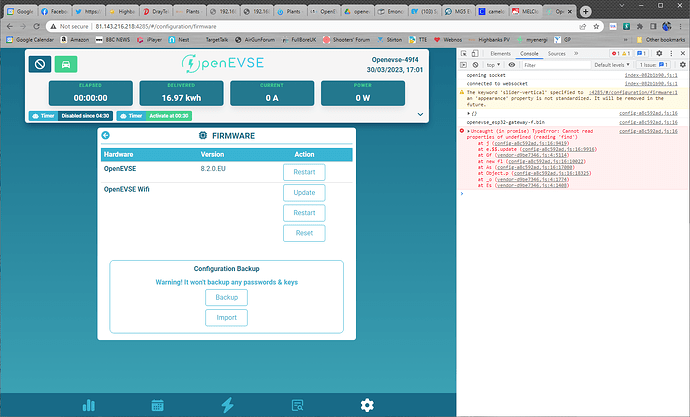This screenshot has height=417, width=690.
Task: Click Update for OpenEVSE Wifi
Action: coord(304,193)
